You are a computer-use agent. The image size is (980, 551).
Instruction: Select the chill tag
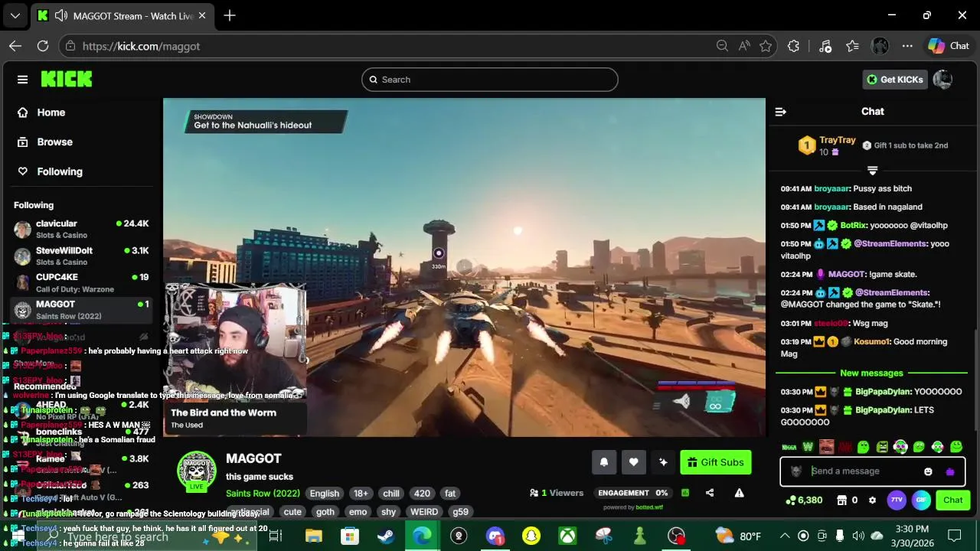pos(391,494)
